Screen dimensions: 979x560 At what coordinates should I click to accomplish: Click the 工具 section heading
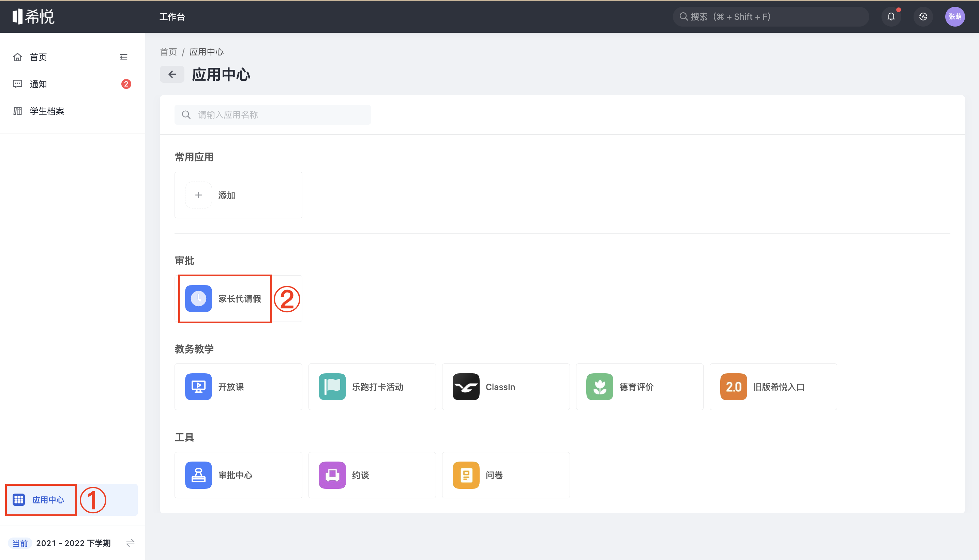click(x=184, y=437)
